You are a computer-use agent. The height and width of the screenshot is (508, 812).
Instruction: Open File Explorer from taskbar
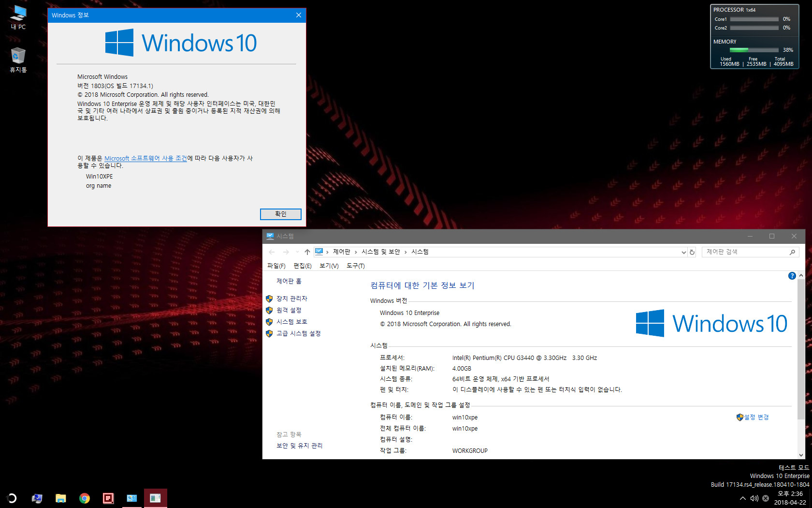(x=60, y=498)
